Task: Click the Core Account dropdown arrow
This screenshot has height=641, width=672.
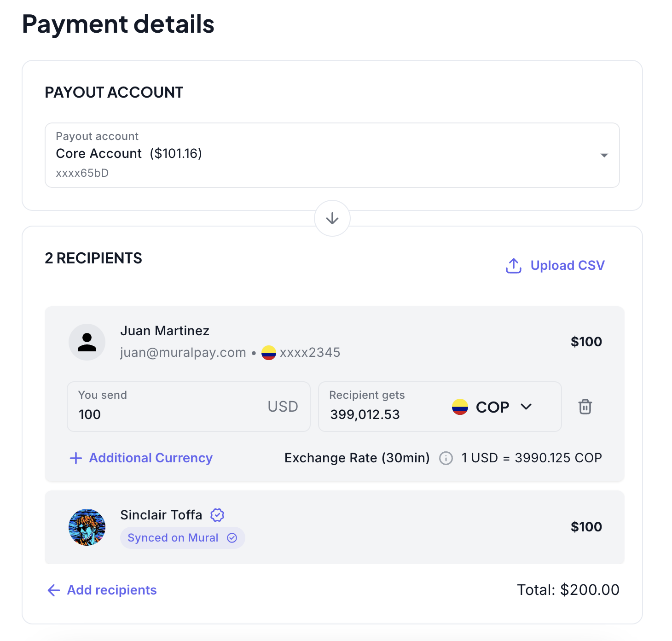Action: click(x=604, y=156)
